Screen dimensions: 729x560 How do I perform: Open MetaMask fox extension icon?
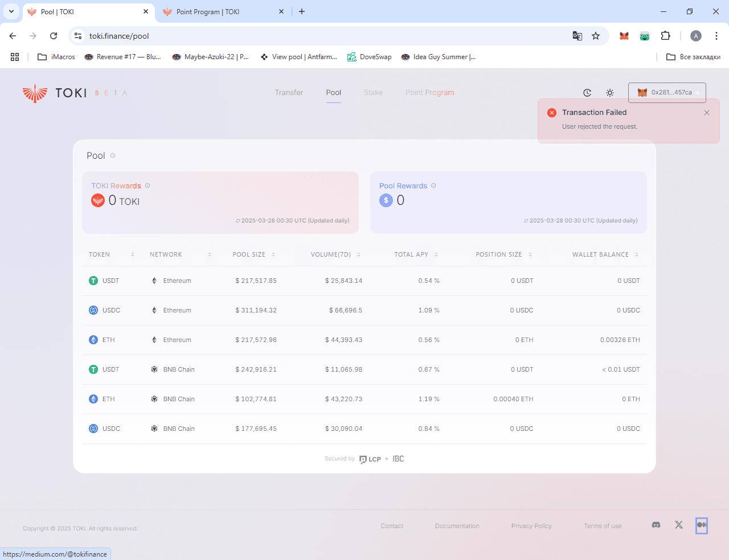pyautogui.click(x=624, y=36)
